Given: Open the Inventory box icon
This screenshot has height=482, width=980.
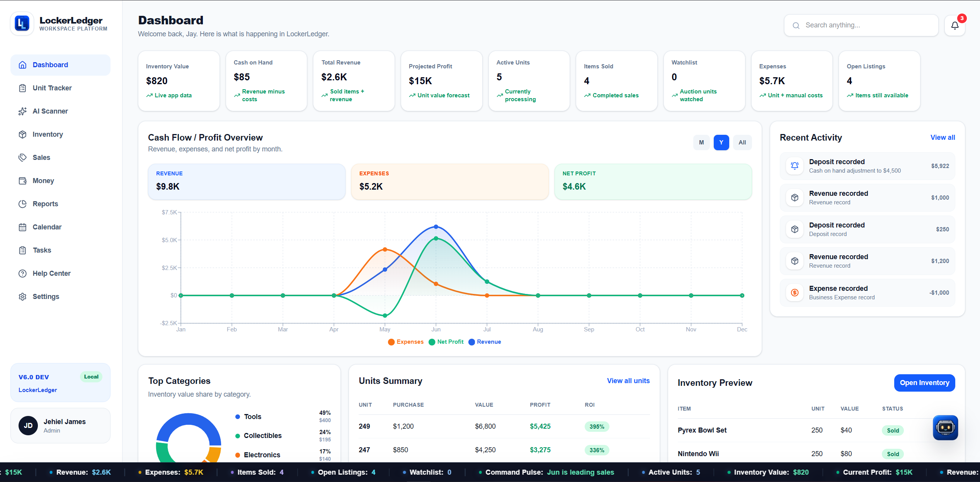Looking at the screenshot, I should (x=23, y=134).
